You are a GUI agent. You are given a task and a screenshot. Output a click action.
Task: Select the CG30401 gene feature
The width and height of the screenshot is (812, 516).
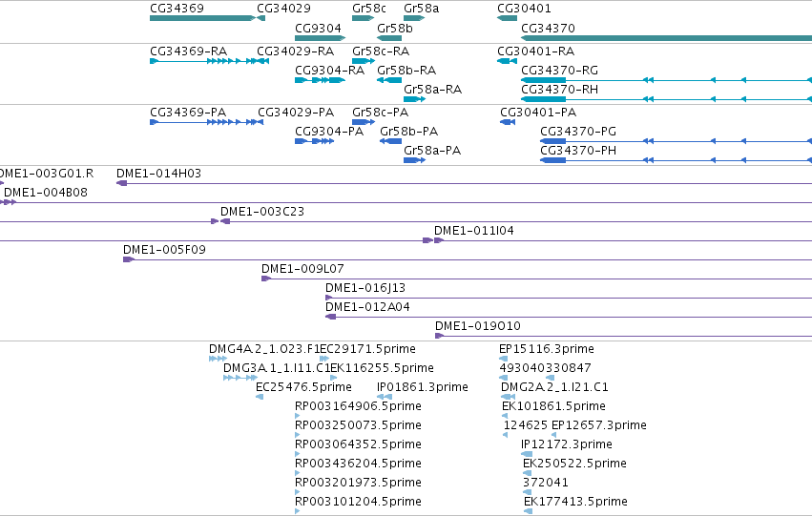(507, 18)
